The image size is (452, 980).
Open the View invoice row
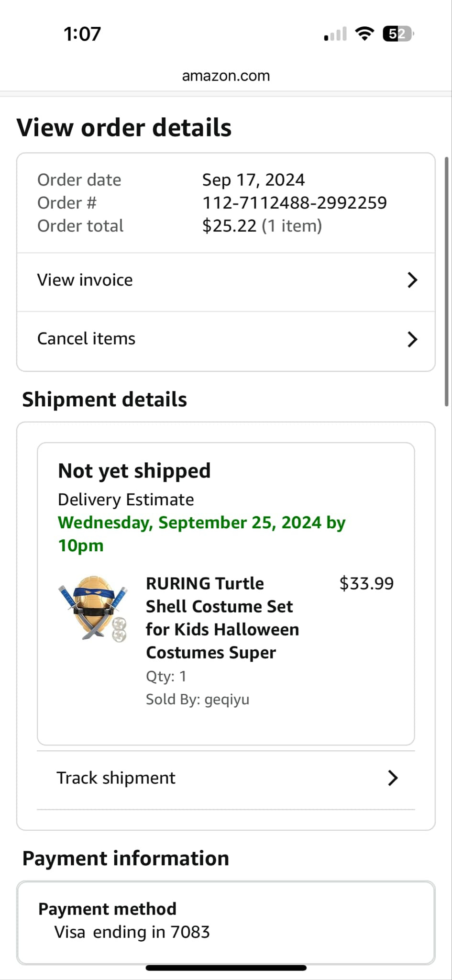[85, 280]
